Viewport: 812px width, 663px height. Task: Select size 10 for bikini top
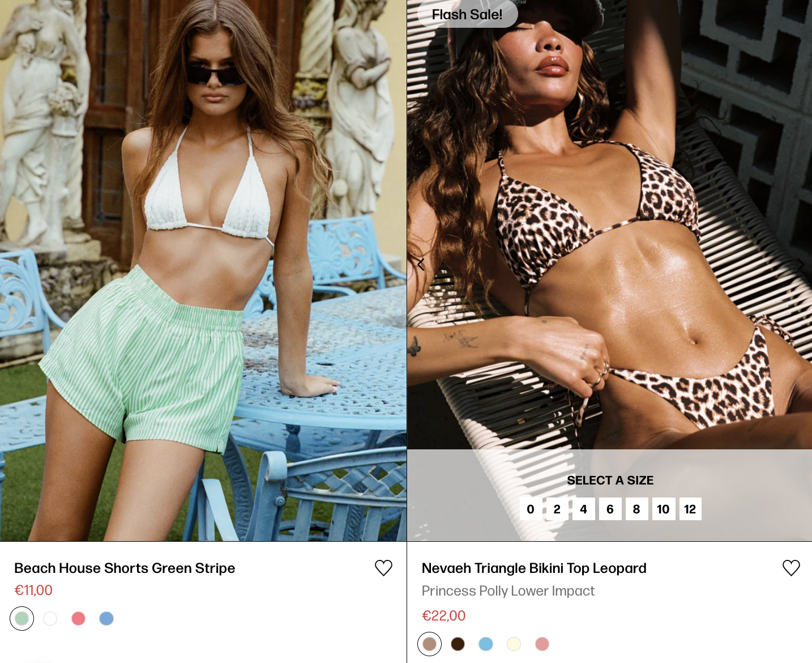point(663,509)
